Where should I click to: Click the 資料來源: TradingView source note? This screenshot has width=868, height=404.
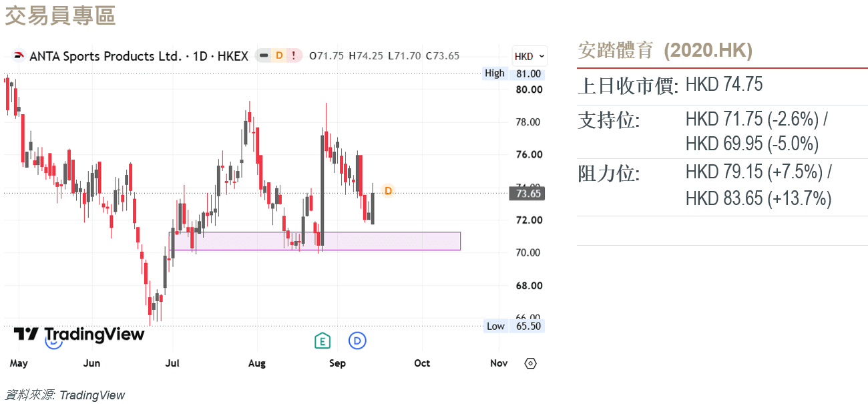tap(65, 395)
